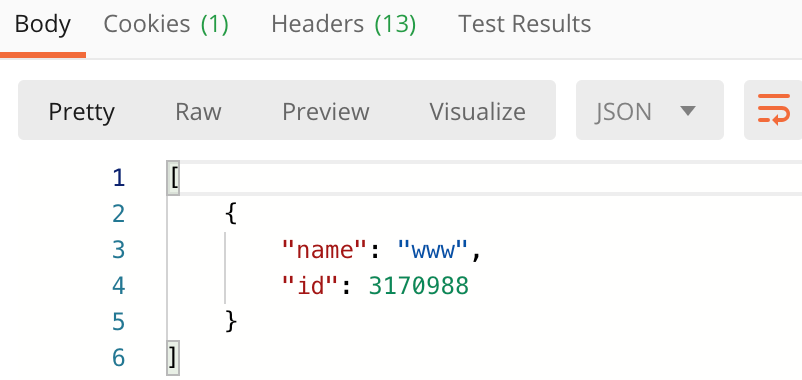Click line number 1 in gutter

[x=119, y=178]
